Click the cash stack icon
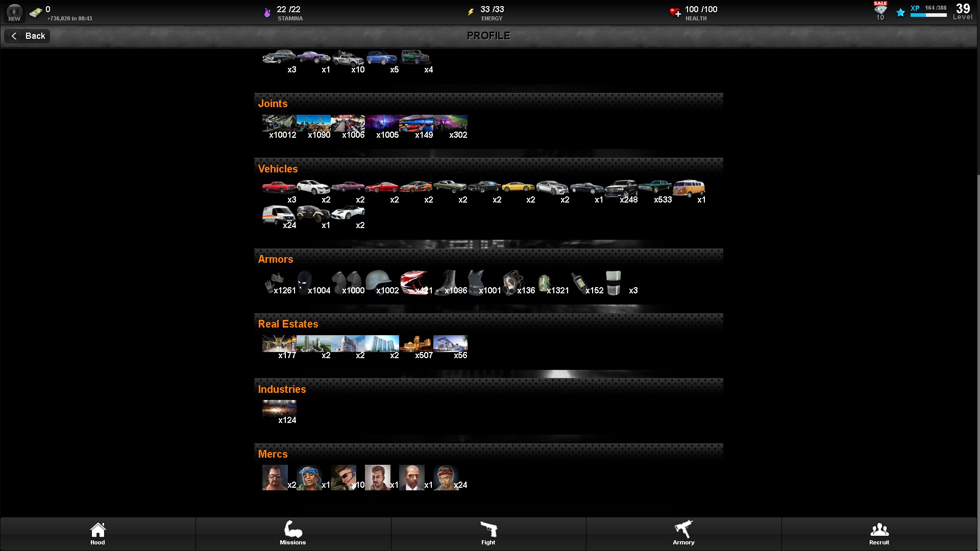 click(x=36, y=13)
